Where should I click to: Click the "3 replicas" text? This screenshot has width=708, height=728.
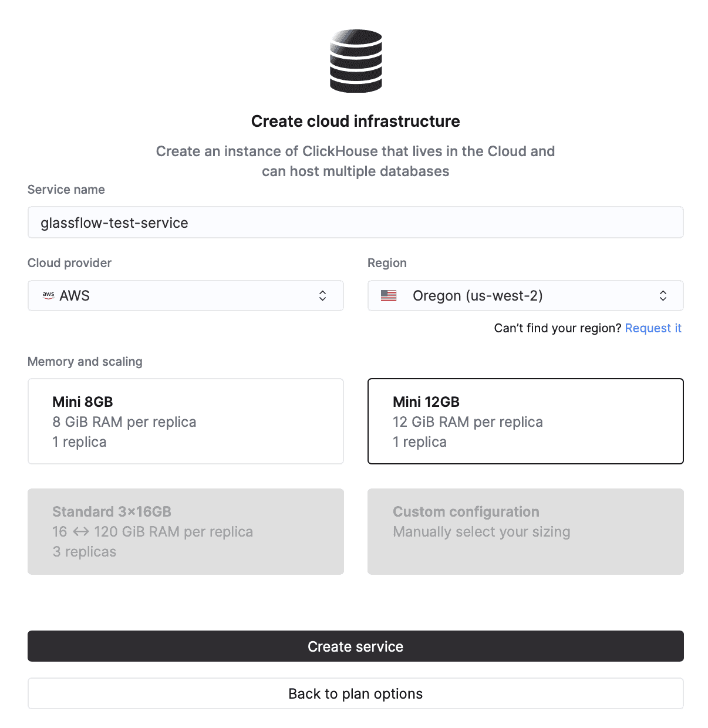85,552
